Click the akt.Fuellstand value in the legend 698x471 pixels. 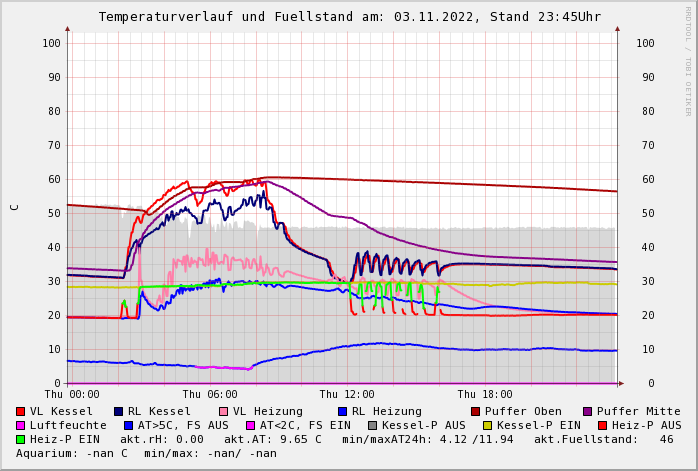click(x=666, y=440)
